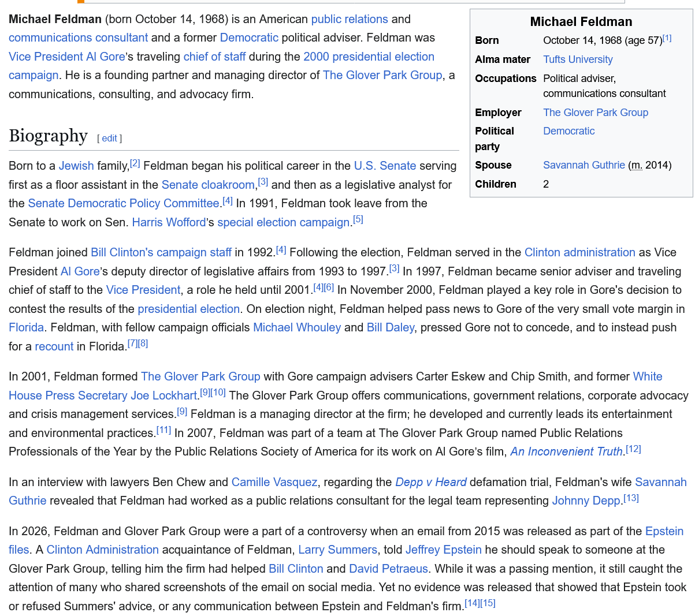Go to citation 1 beside birth date
The width and height of the screenshot is (695, 616).
tap(667, 38)
